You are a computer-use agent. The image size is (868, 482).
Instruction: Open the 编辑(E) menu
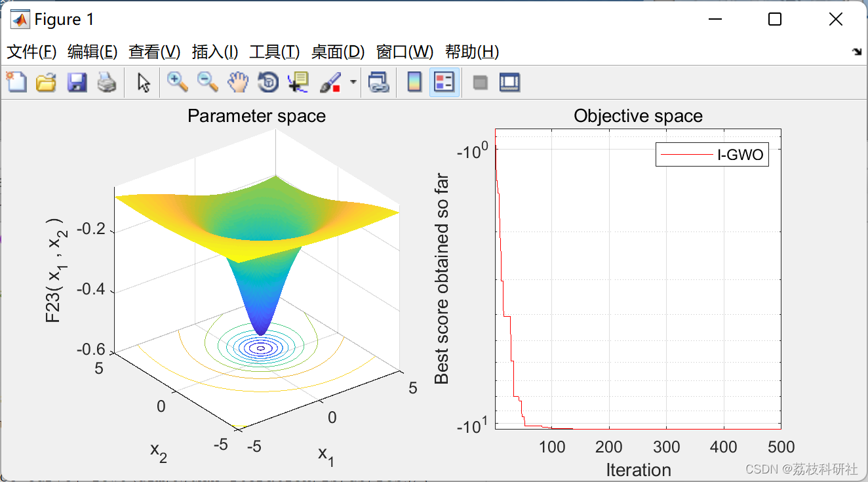[x=92, y=52]
